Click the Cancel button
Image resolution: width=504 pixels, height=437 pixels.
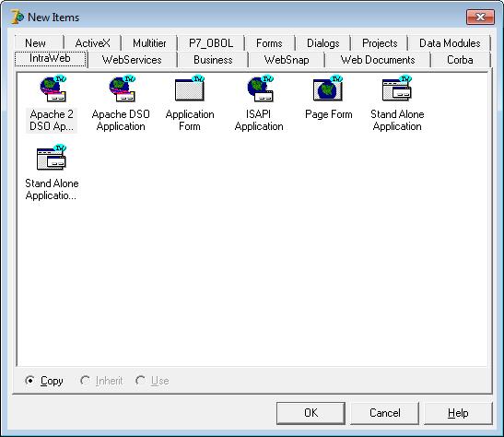click(385, 413)
